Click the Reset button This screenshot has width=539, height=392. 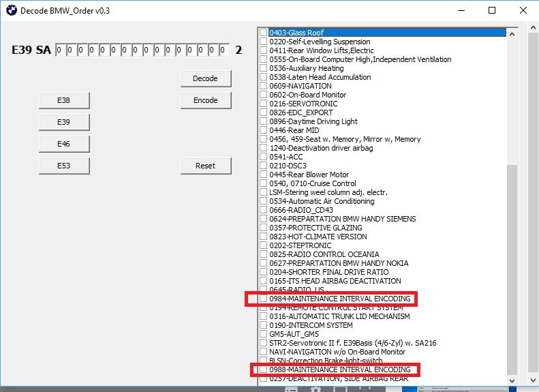(x=205, y=166)
